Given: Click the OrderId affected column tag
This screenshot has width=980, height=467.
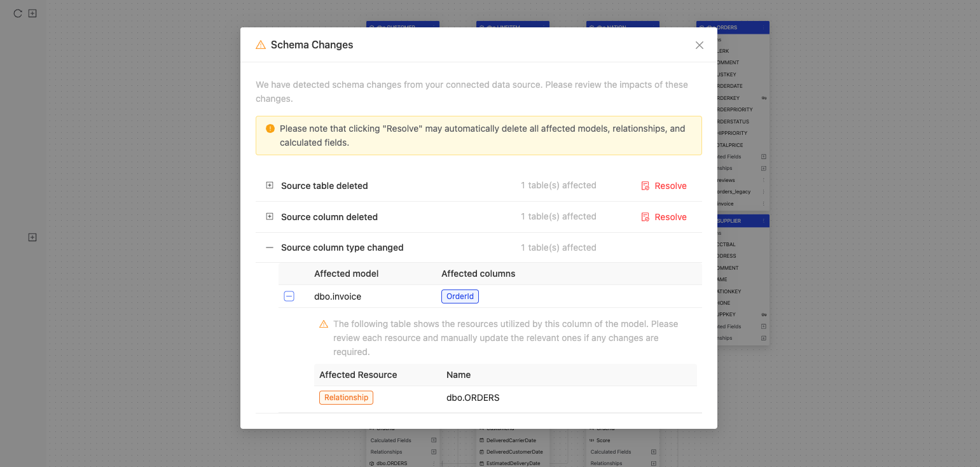Looking at the screenshot, I should click(x=460, y=296).
